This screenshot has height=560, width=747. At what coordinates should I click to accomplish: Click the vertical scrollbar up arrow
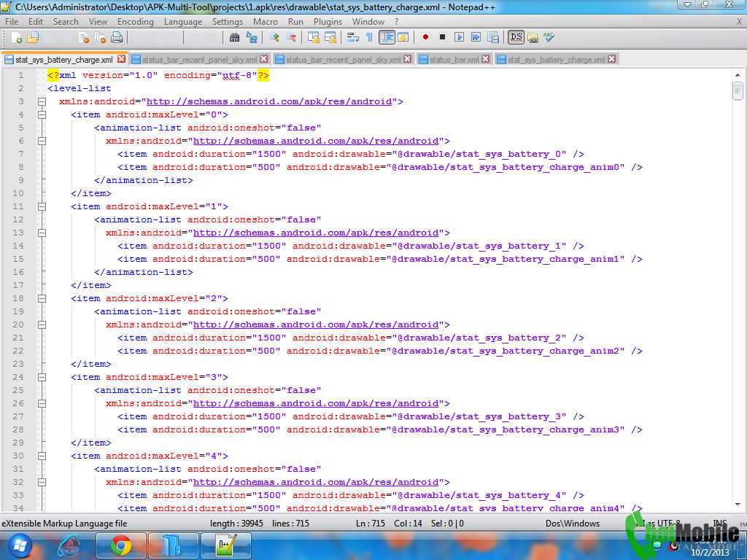pos(738,75)
